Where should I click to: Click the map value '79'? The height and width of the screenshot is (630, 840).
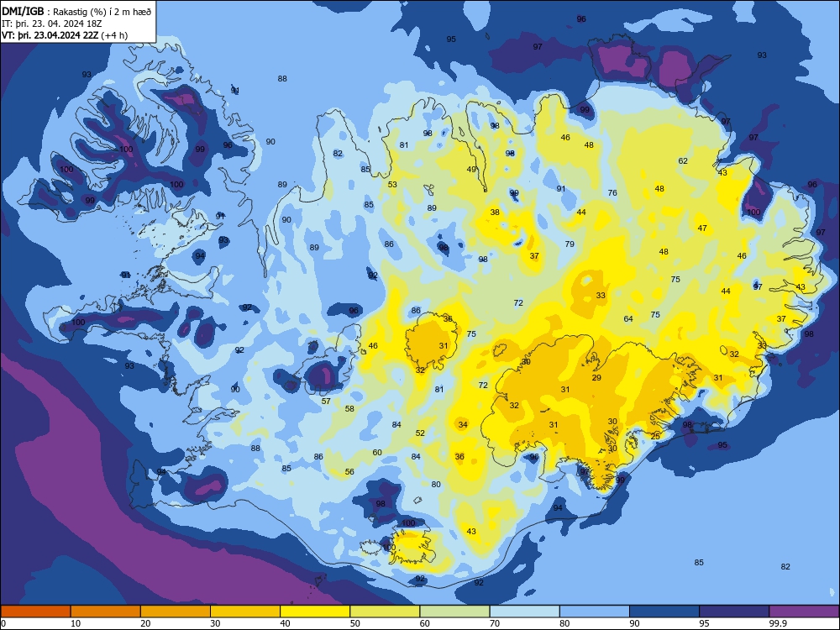point(570,244)
